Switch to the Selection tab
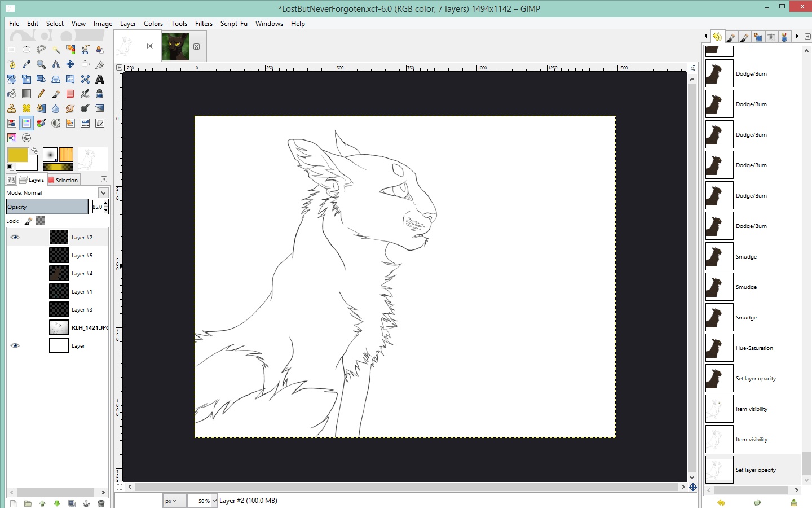812x508 pixels. coord(64,180)
